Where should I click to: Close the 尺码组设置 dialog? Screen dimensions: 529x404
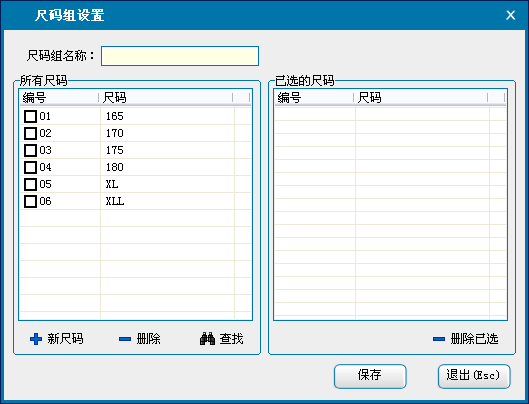point(510,15)
